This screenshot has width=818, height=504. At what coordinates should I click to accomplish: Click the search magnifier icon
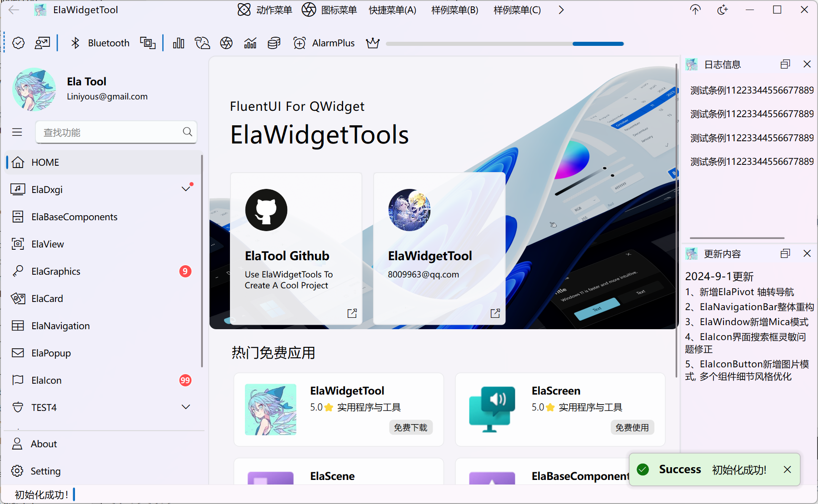(187, 132)
